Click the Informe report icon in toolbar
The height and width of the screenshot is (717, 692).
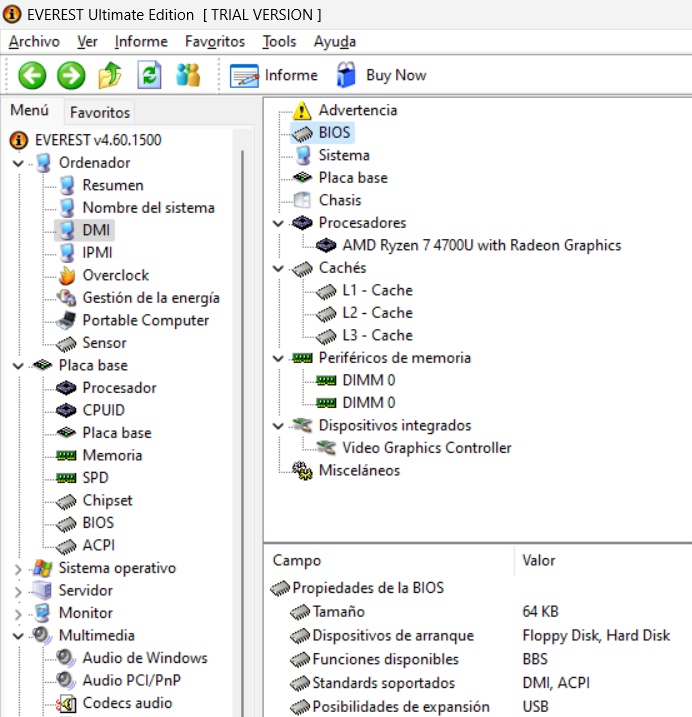(x=244, y=75)
